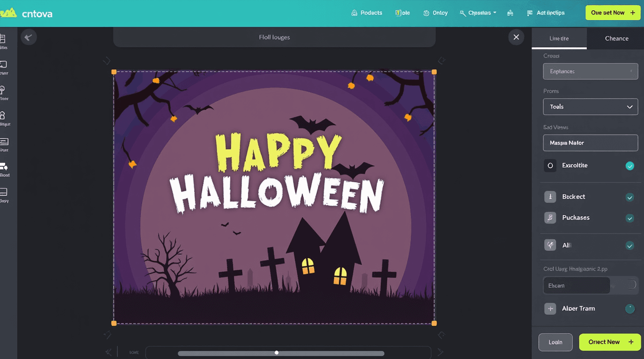
Task: Toggle the Excoltite checkmark
Action: coord(630,165)
